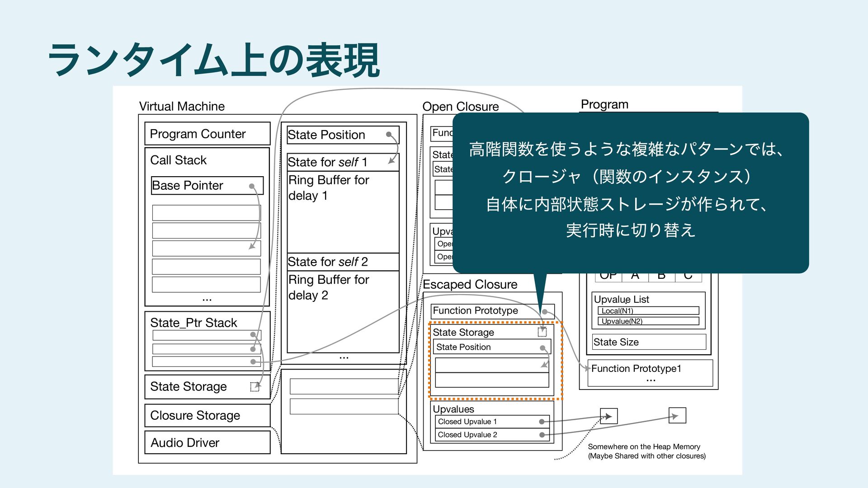The height and width of the screenshot is (488, 868).
Task: Click the Closed Upvalue 1 dot
Action: click(542, 422)
